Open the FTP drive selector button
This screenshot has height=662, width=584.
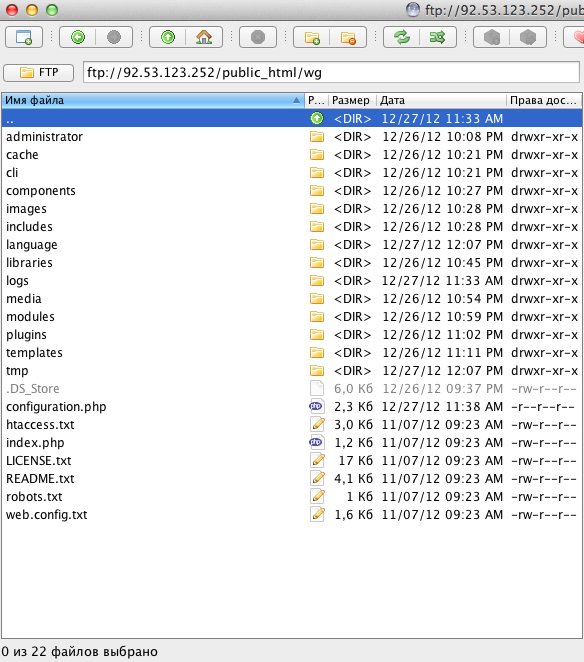[38, 73]
